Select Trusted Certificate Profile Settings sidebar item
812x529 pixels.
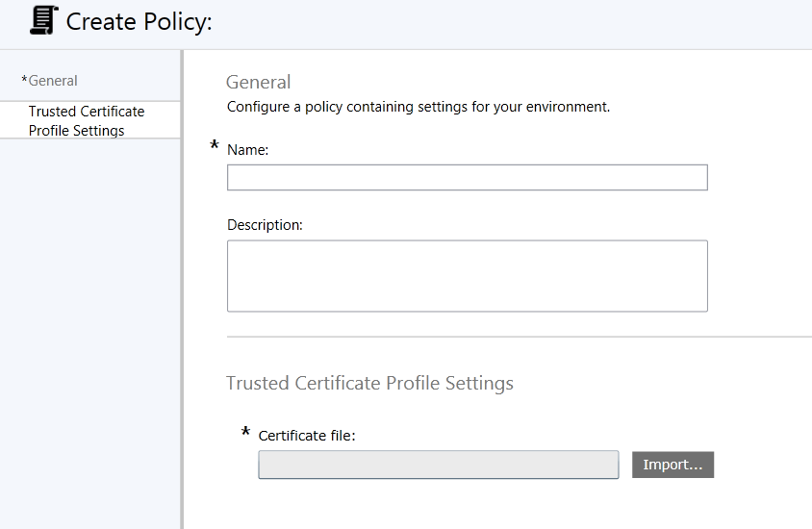(86, 120)
